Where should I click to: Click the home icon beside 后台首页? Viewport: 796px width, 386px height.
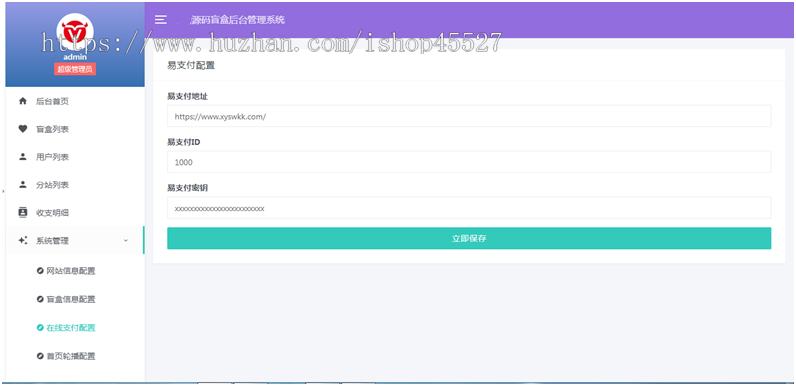tap(22, 101)
